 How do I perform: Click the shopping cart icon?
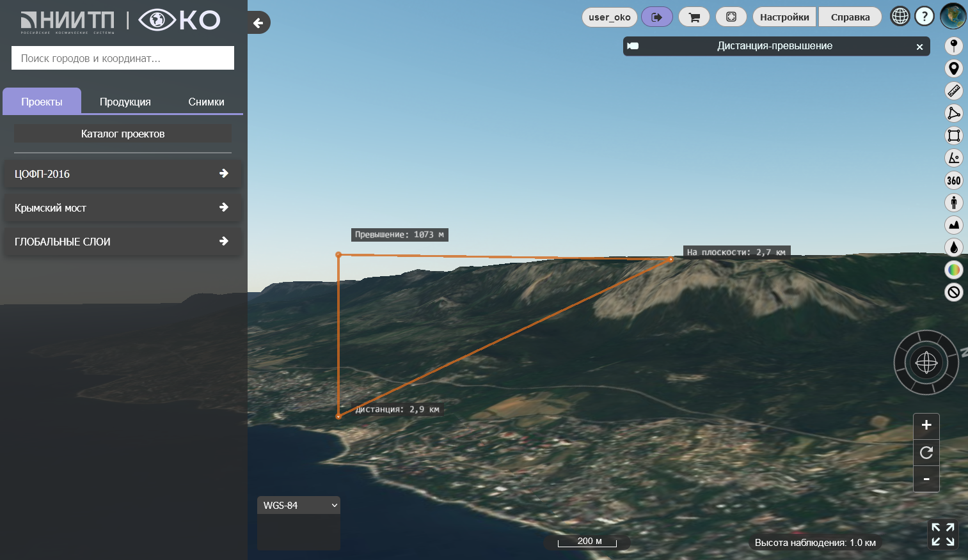[x=694, y=17]
